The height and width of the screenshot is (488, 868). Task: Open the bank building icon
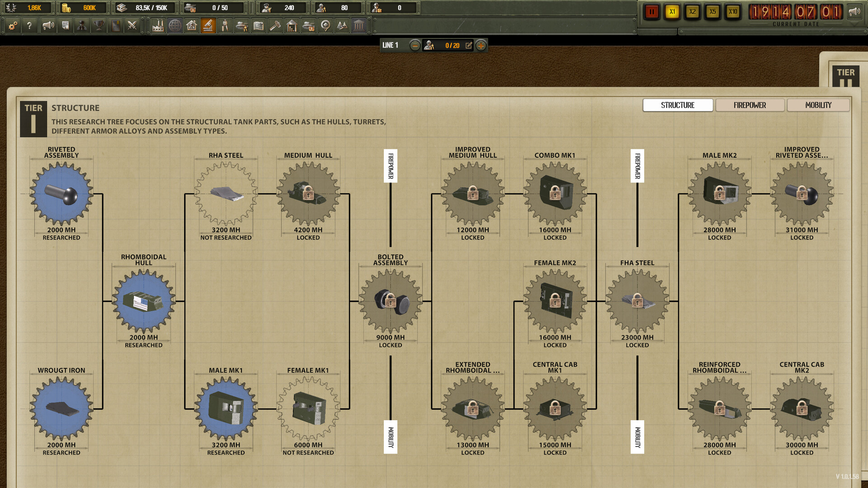point(359,26)
